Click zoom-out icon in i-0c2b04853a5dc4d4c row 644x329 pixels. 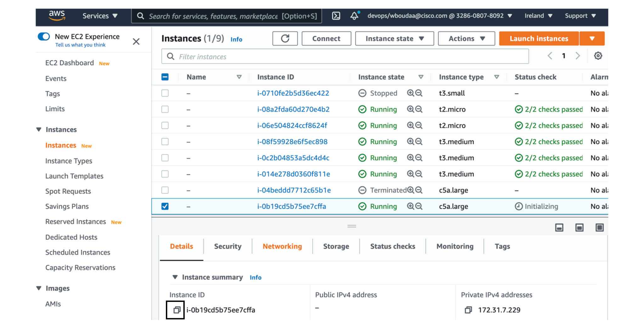[x=419, y=158]
